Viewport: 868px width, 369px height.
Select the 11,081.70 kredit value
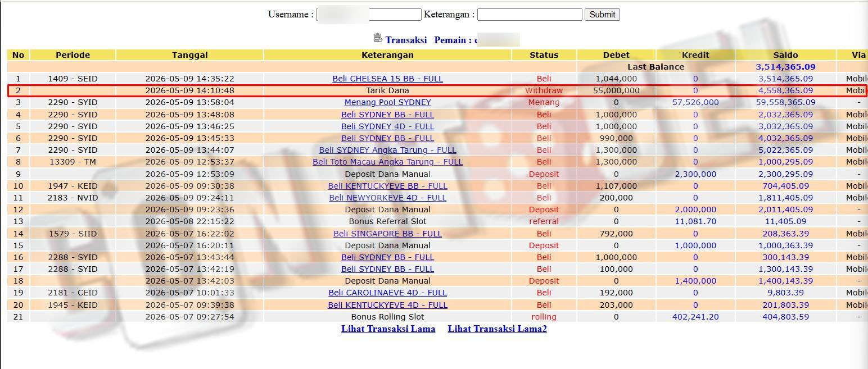(x=695, y=221)
